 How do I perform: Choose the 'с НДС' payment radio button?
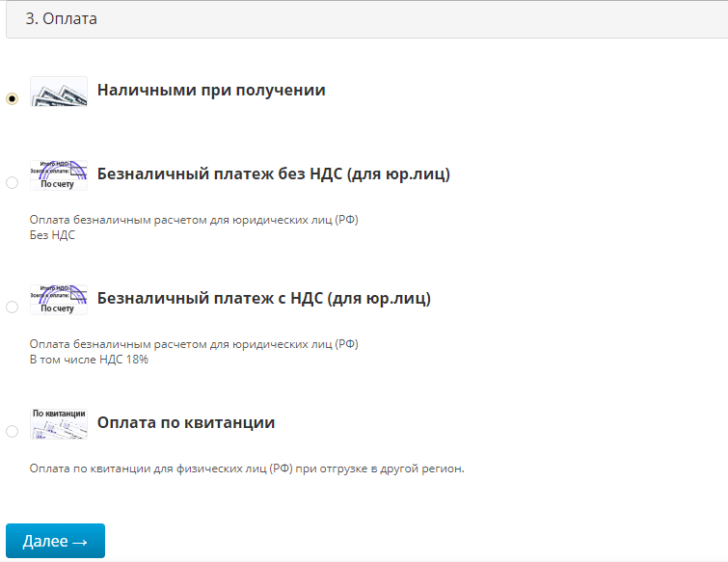[12, 307]
